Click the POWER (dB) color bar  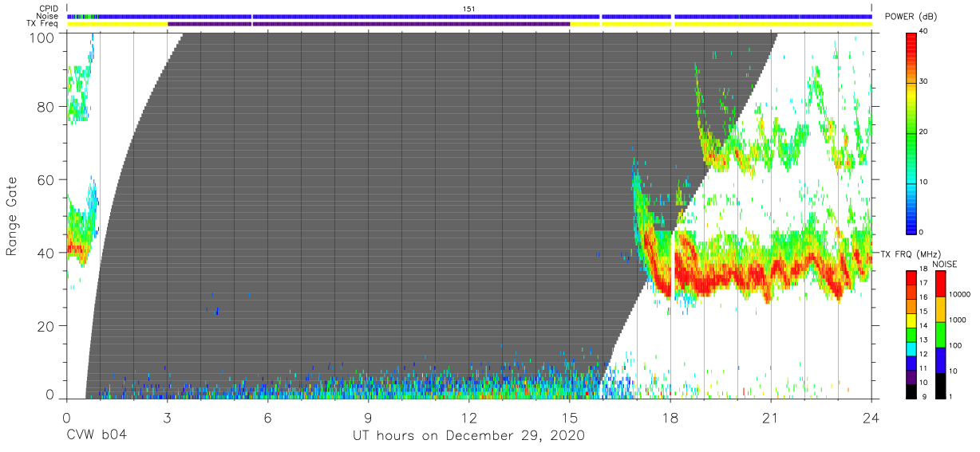coord(911,132)
